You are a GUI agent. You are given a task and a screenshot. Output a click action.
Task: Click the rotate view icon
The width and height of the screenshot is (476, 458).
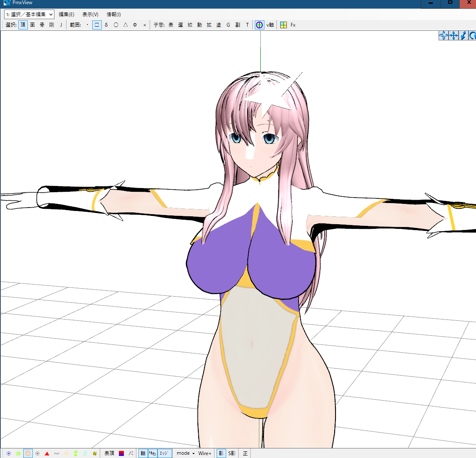472,35
